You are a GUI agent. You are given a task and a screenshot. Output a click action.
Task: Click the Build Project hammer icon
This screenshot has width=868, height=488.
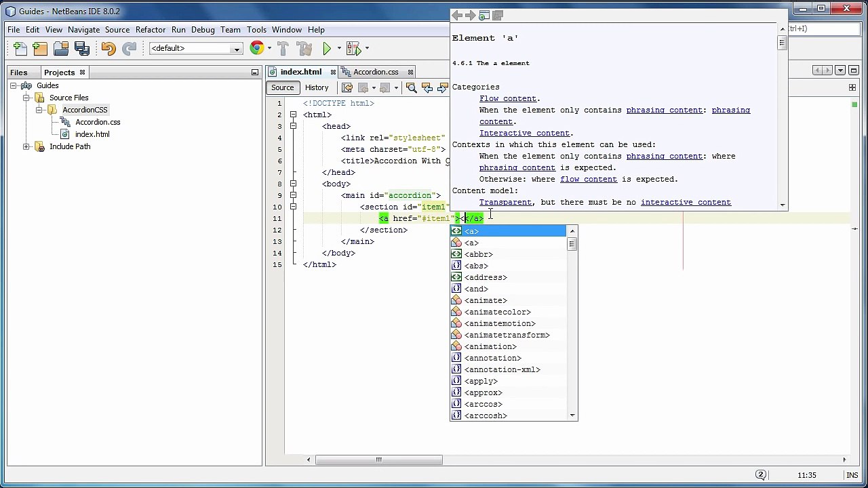click(x=283, y=48)
